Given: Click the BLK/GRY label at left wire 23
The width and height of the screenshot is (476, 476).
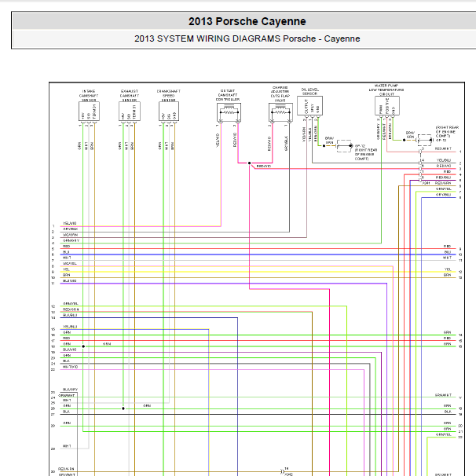Looking at the screenshot, I should 70,390.
